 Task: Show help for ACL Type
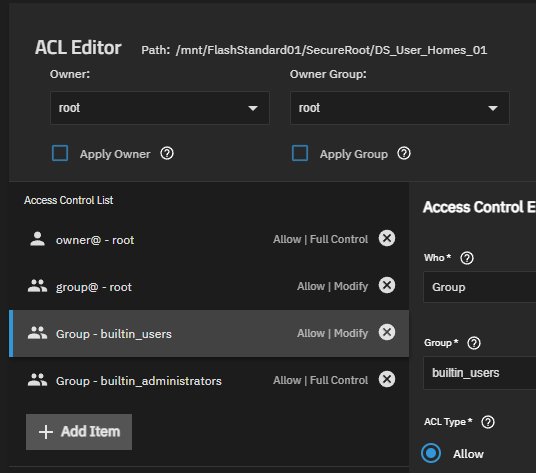488,422
